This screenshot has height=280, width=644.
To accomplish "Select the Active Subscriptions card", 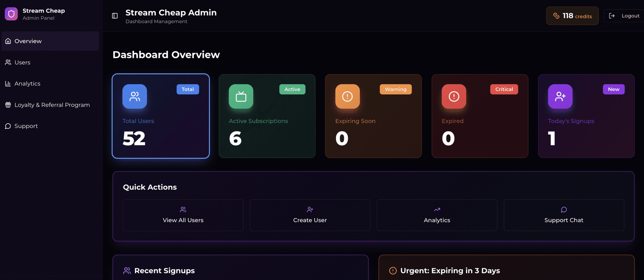I will coord(267,116).
